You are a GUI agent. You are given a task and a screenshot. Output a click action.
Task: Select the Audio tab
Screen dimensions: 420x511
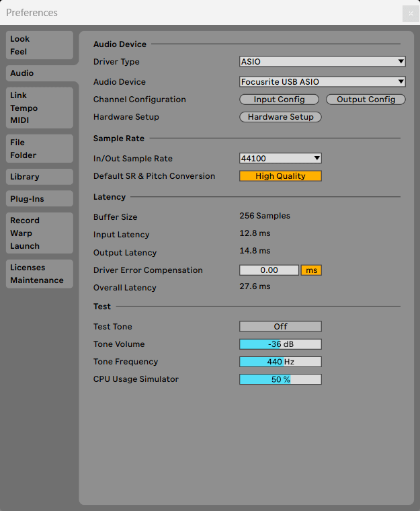(x=39, y=73)
